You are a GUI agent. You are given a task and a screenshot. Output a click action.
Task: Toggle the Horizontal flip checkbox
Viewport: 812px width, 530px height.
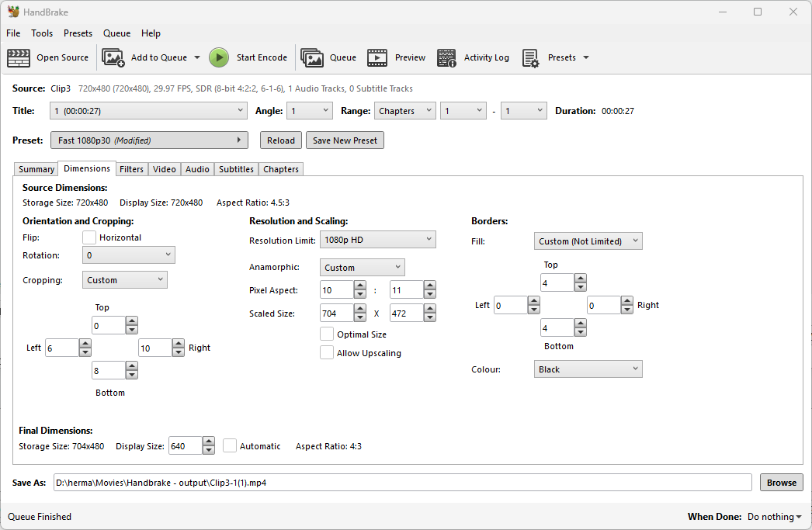pos(89,237)
